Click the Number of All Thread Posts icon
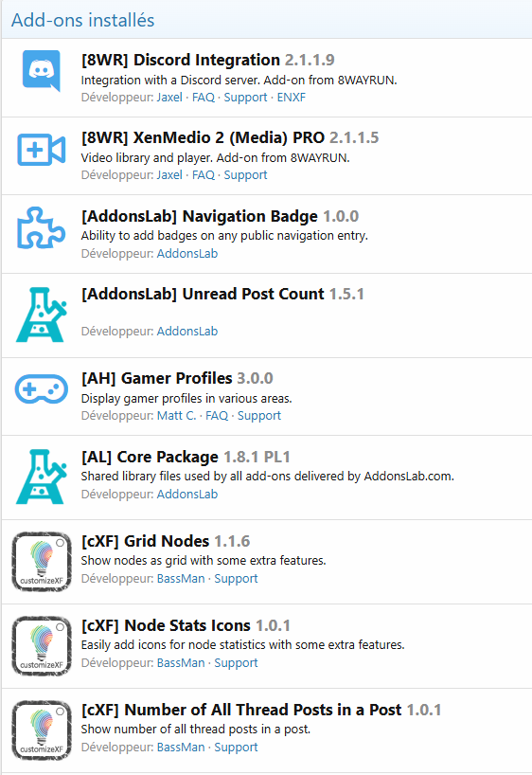 (42, 730)
